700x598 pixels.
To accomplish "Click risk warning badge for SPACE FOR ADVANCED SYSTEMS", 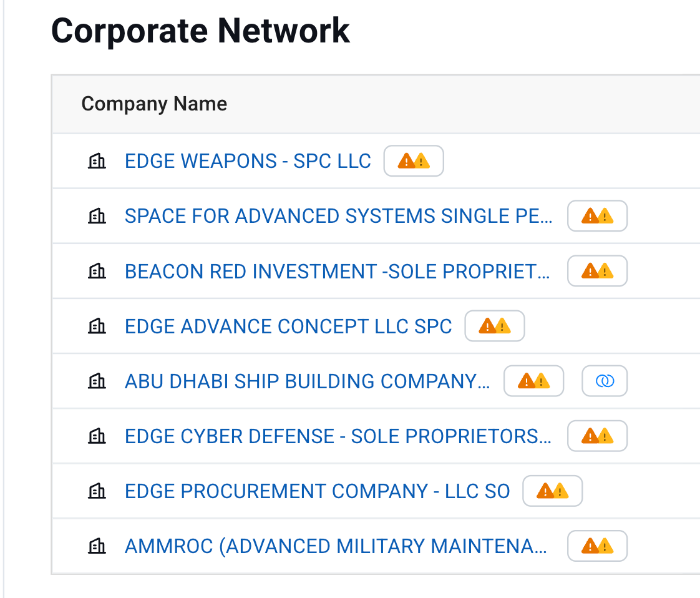I will pos(597,216).
